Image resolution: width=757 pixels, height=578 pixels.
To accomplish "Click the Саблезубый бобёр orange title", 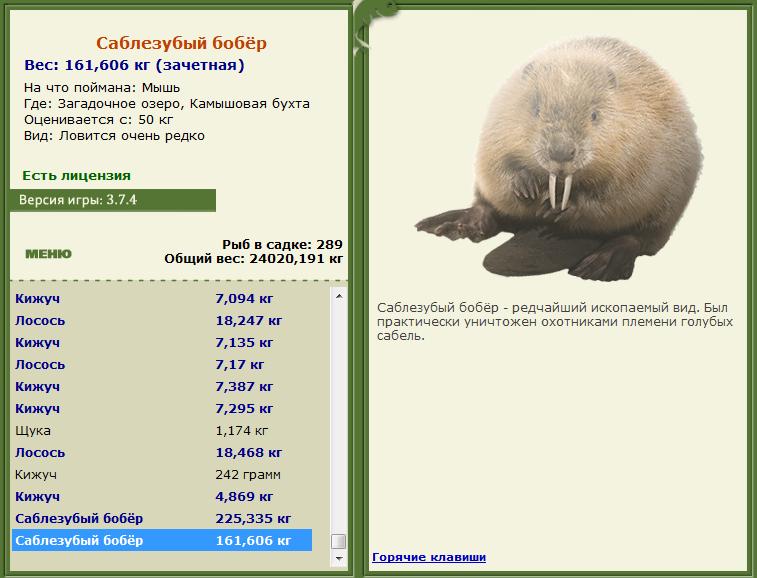I will (181, 43).
